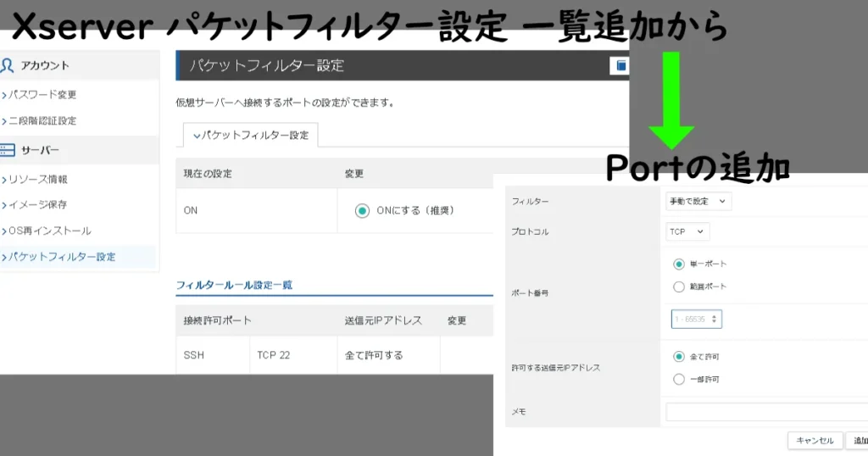The image size is (868, 456).
Task: Click the メモ text input field
Action: pyautogui.click(x=766, y=412)
